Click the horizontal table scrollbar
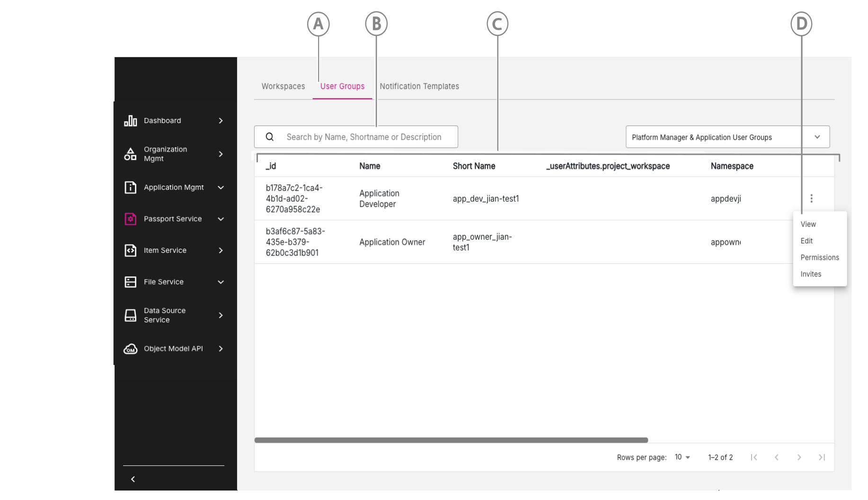Image resolution: width=868 pixels, height=500 pixels. [451, 440]
